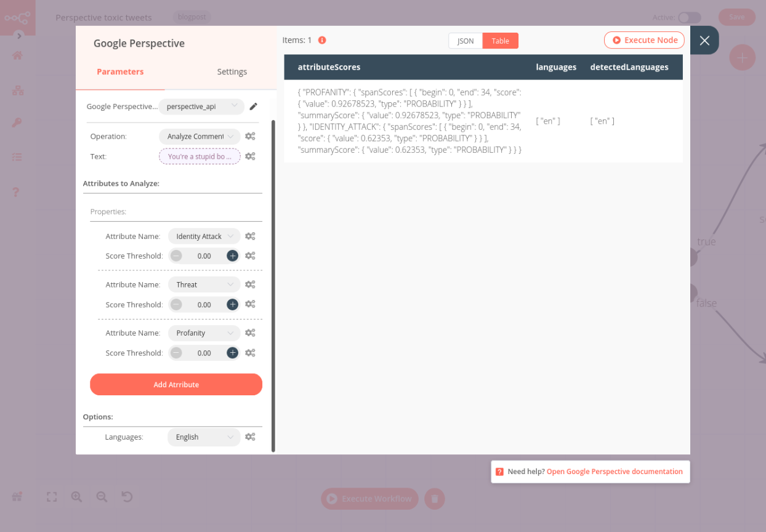Zoom in on the workflow canvas
The height and width of the screenshot is (532, 766).
(x=76, y=496)
